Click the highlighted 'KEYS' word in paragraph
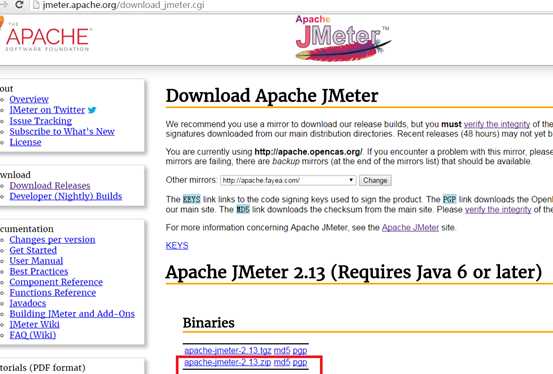Screen dimensions: 553x374 192,199
